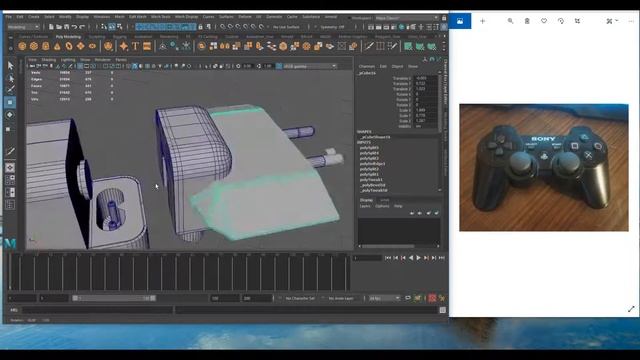Click the Redo arrow icon
The height and width of the screenshot is (360, 640).
coord(82,27)
